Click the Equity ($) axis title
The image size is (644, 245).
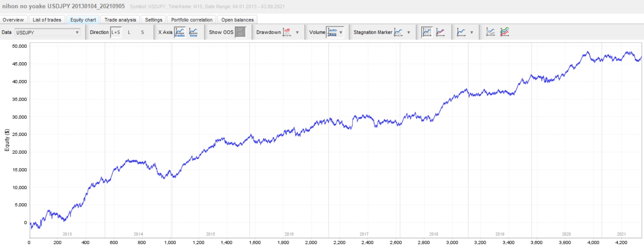(x=7, y=140)
